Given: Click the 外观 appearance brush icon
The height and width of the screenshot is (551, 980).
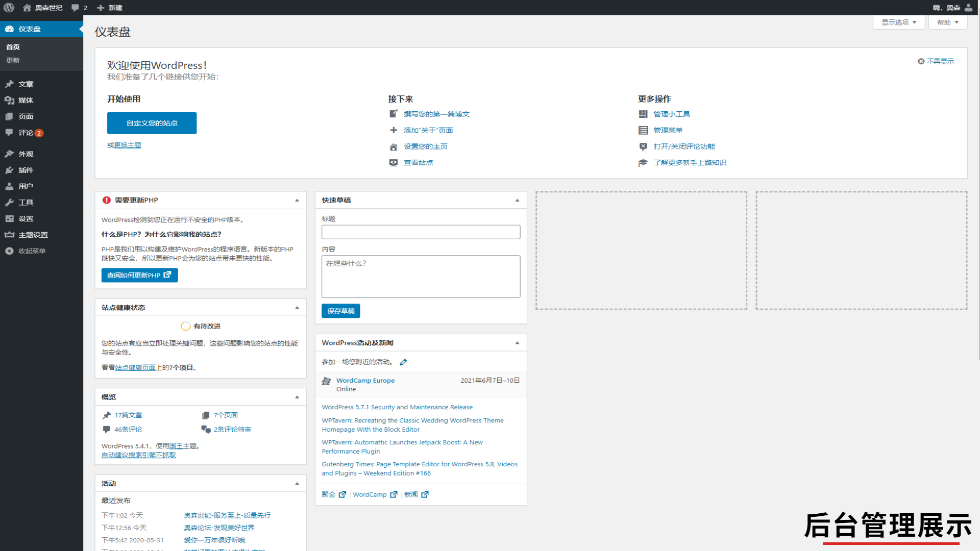Looking at the screenshot, I should 9,154.
